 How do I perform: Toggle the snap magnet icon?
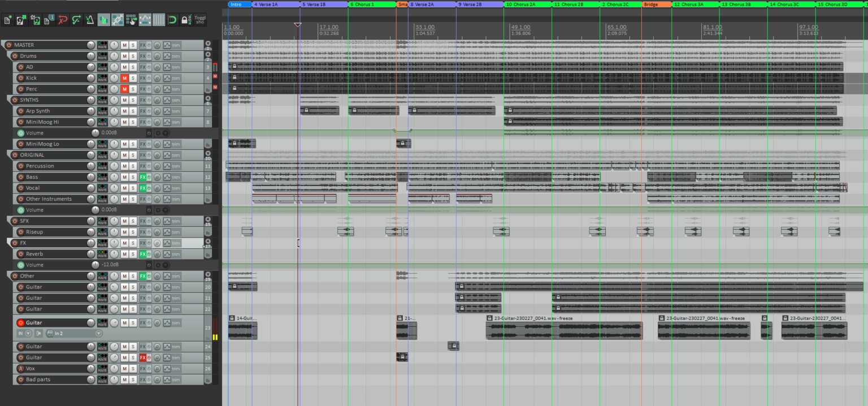tap(172, 20)
